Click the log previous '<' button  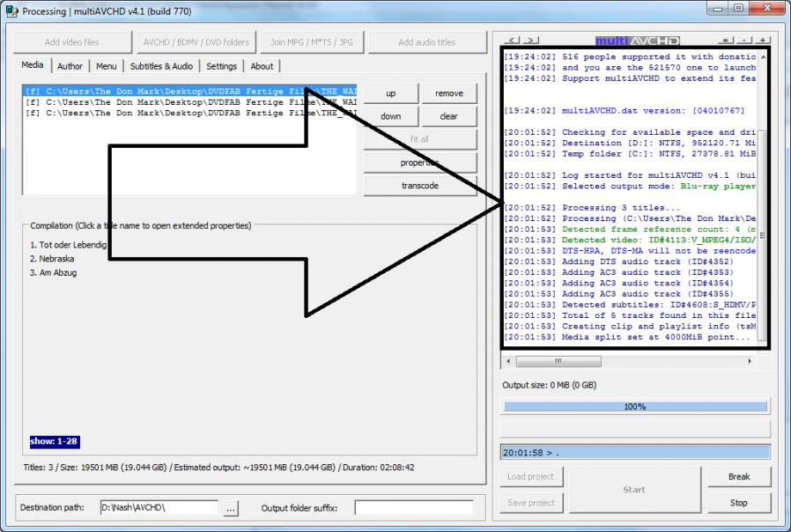pyautogui.click(x=513, y=41)
